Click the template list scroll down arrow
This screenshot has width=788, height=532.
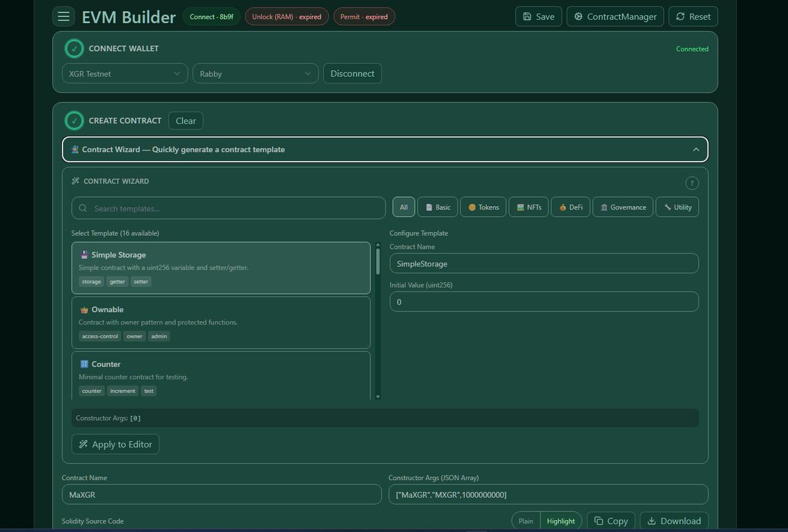click(x=378, y=396)
